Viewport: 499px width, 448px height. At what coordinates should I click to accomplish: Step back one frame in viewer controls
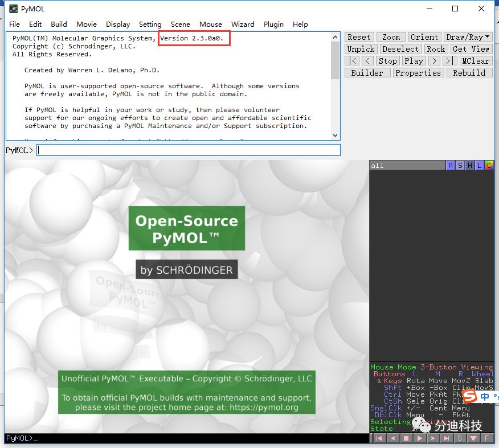coord(392,438)
